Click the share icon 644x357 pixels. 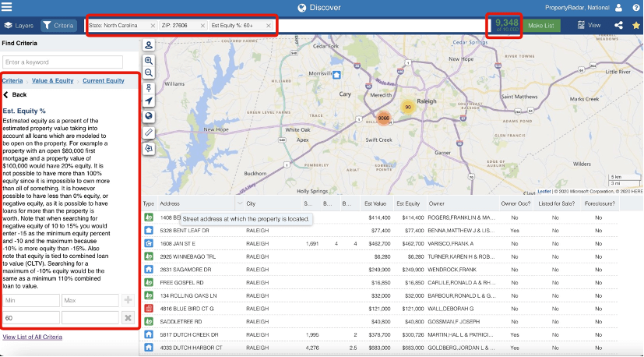[618, 25]
